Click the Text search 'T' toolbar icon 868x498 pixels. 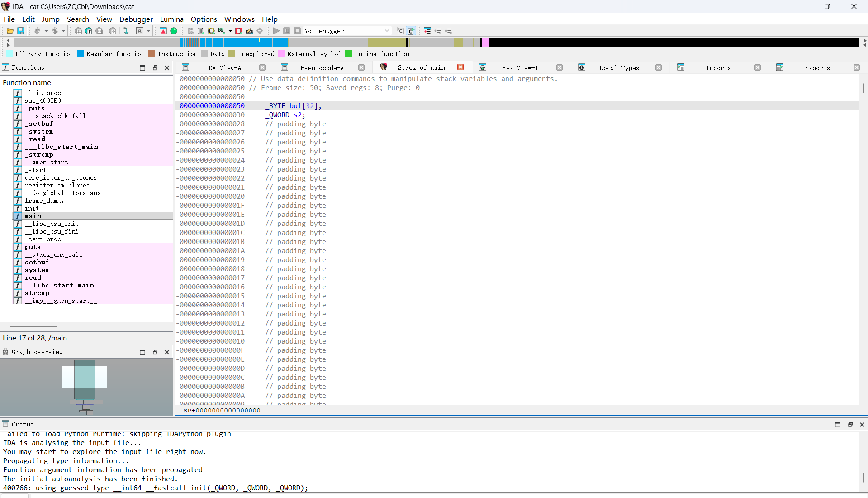pyautogui.click(x=89, y=31)
